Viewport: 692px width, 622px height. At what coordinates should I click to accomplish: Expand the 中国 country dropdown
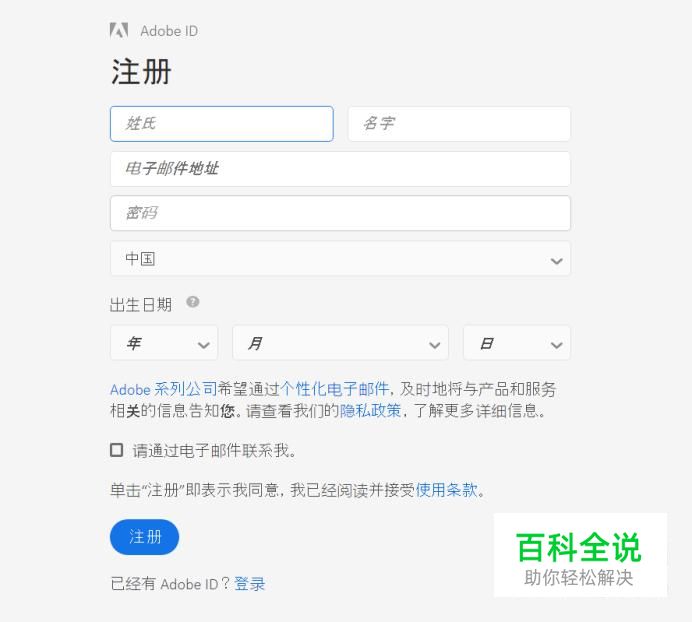pyautogui.click(x=340, y=258)
